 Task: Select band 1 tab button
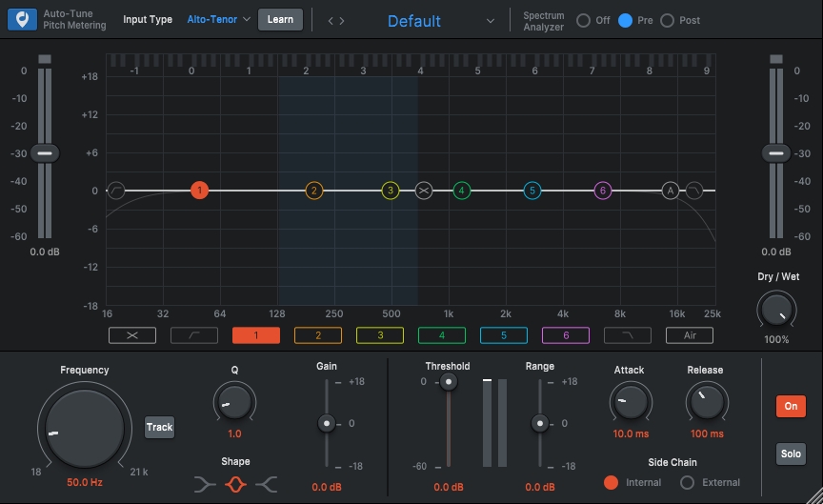click(256, 335)
